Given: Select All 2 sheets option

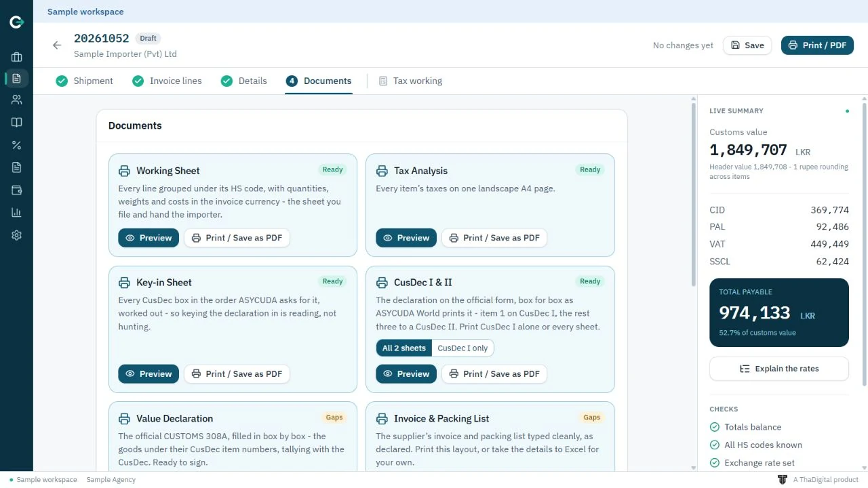Looking at the screenshot, I should pyautogui.click(x=404, y=348).
